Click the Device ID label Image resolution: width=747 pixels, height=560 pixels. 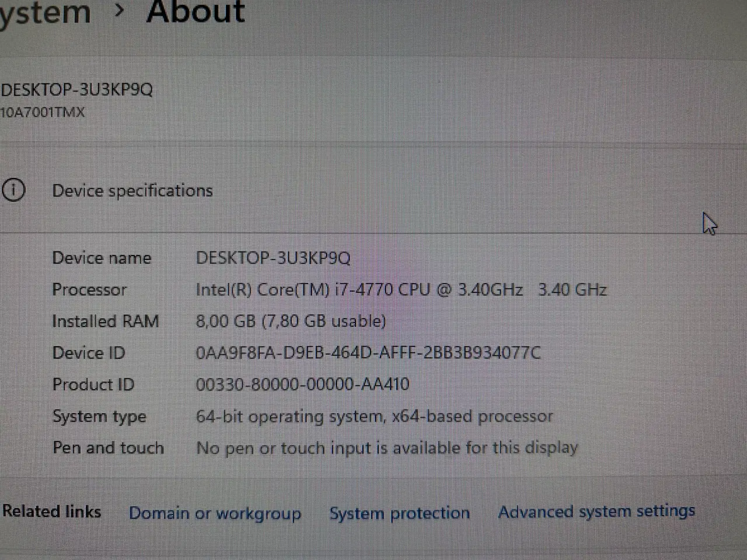89,352
